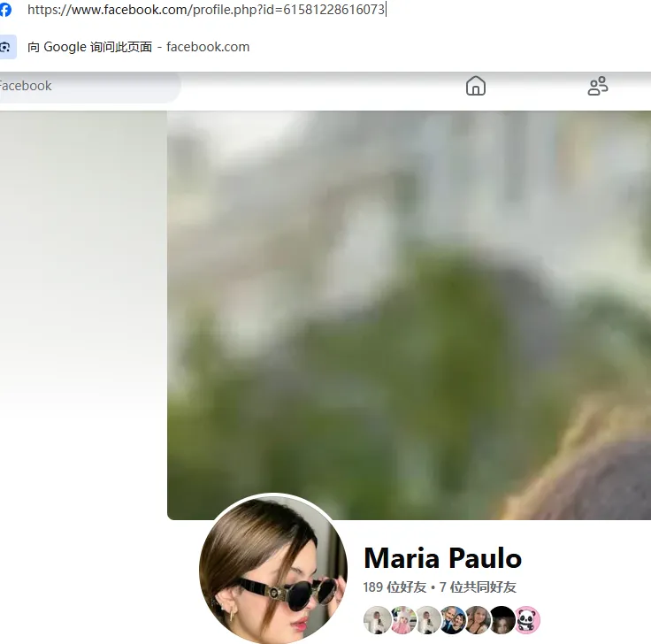The image size is (651, 644).
Task: Open the 7 位共同好友 mutual friends link
Action: click(478, 587)
